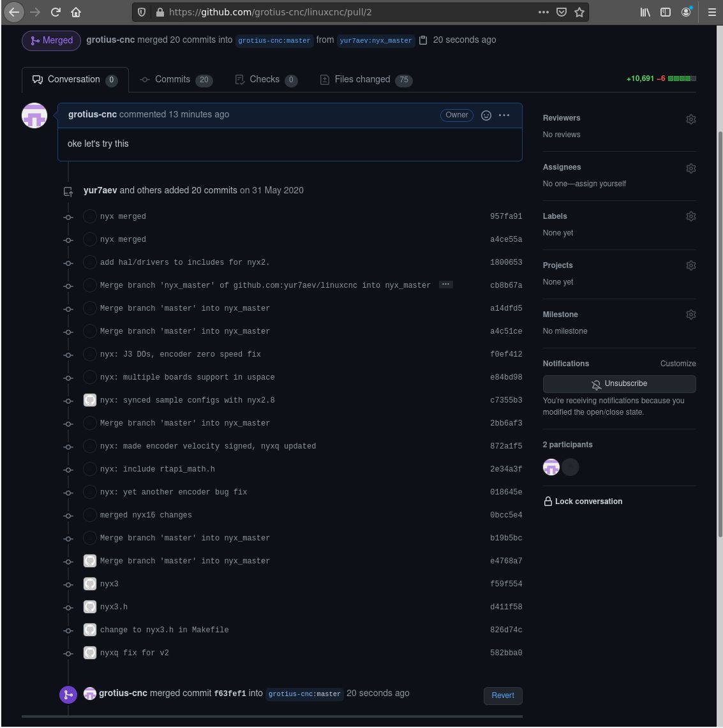Open the merged commit f63fef1 link
The image size is (723, 728).
coord(230,694)
